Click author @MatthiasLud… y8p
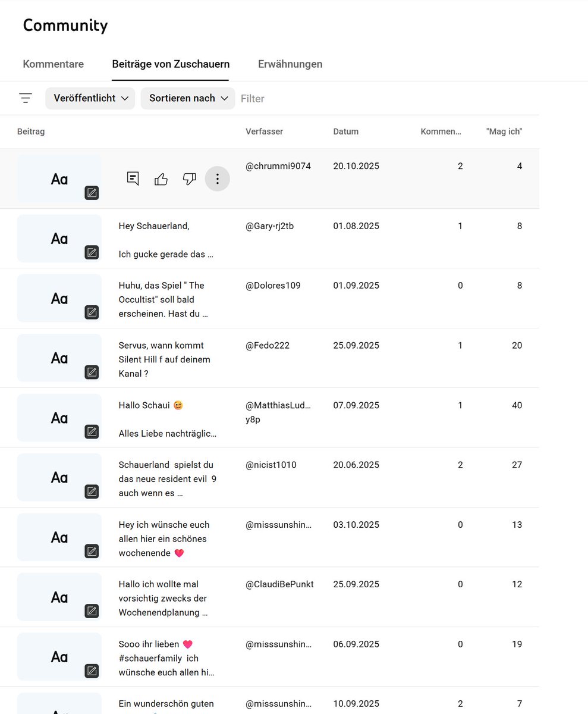 coord(278,412)
